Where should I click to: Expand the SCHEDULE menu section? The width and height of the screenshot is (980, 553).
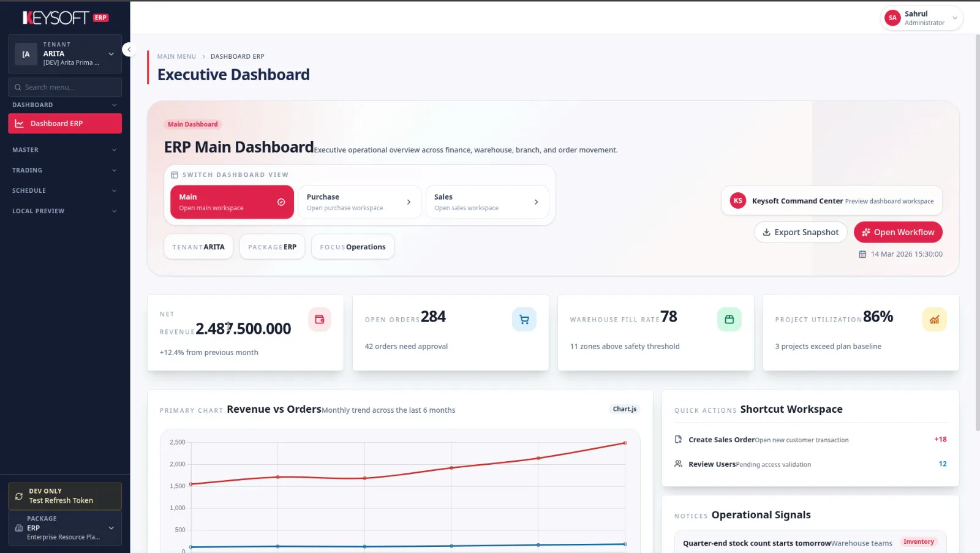[x=65, y=190]
